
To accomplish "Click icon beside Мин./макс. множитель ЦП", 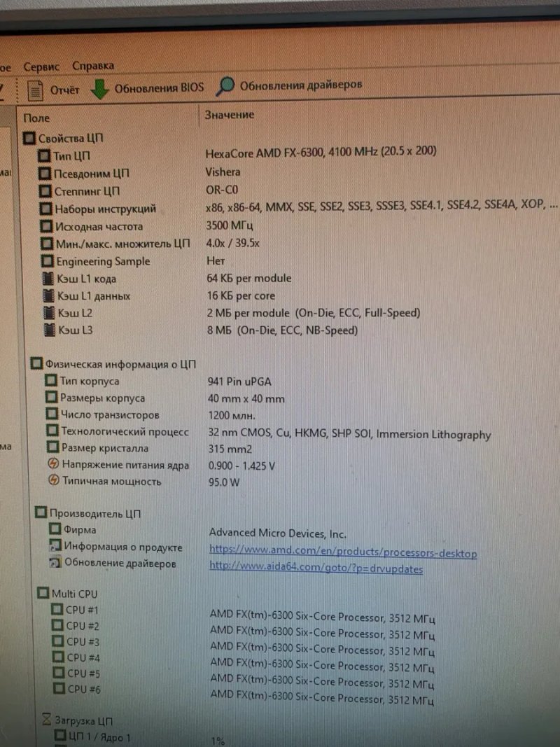I will [x=46, y=244].
